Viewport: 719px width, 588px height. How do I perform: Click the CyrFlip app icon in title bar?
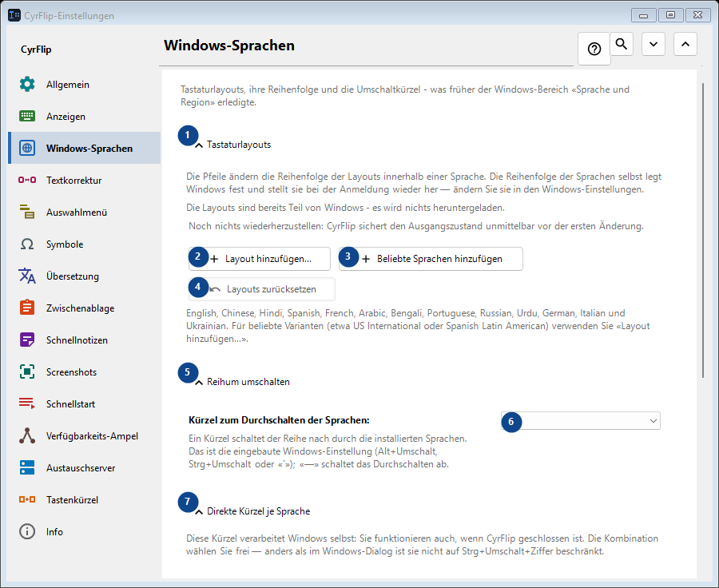(14, 15)
